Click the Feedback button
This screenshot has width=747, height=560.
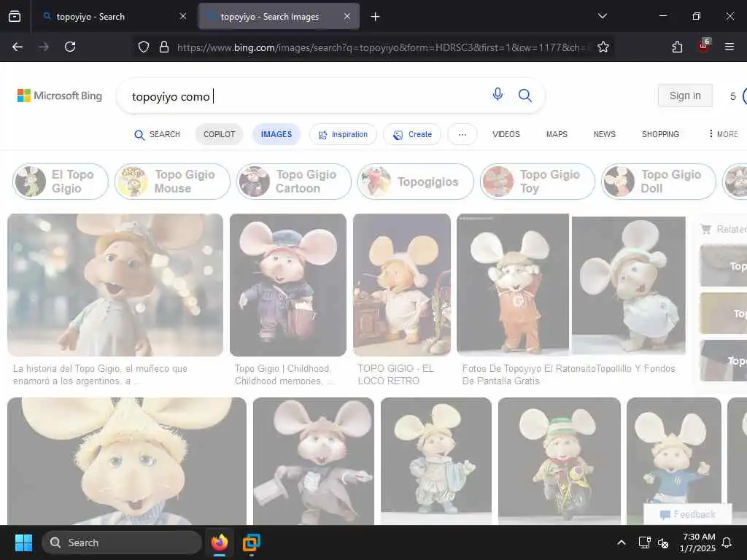point(688,514)
